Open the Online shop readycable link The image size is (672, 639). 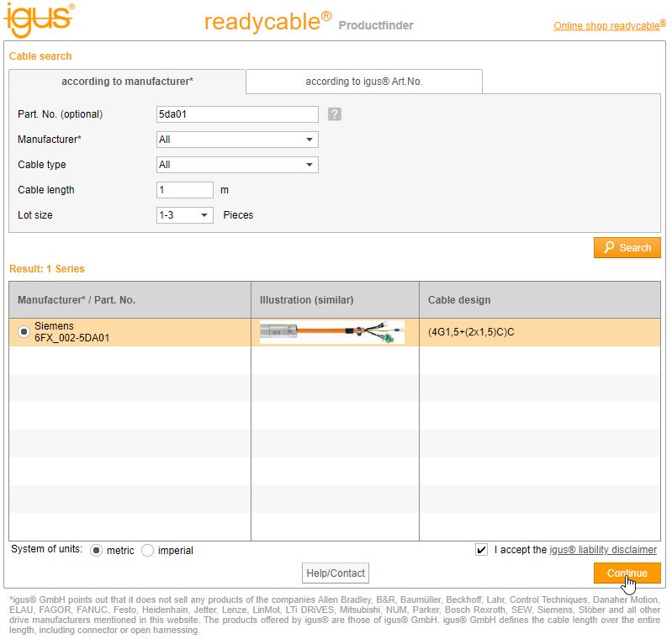pyautogui.click(x=608, y=26)
